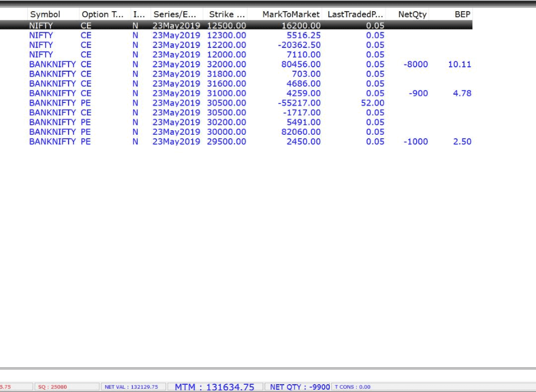Click 23May2019 expiry in the 31800.00 row
This screenshot has height=392, width=536.
pyautogui.click(x=177, y=74)
